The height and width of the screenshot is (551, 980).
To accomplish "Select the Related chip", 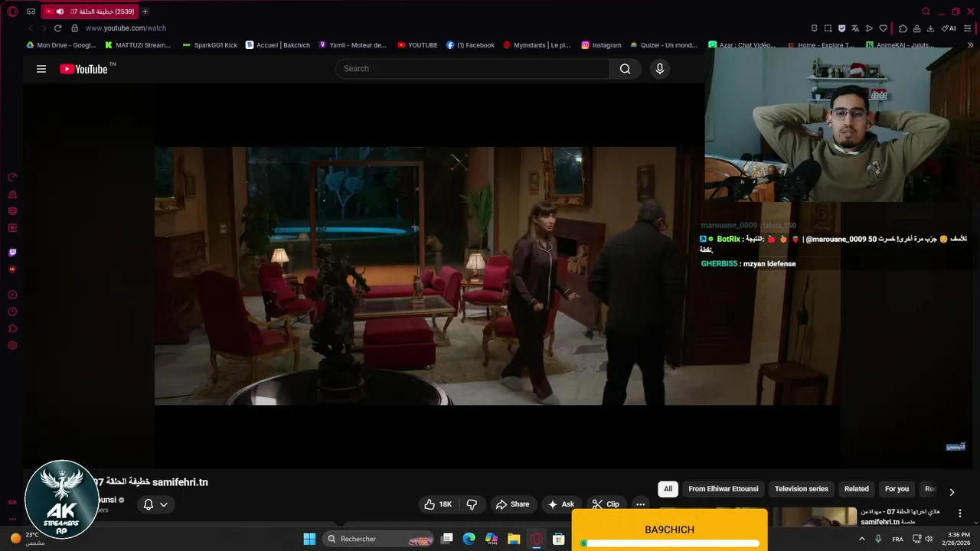I will (856, 489).
